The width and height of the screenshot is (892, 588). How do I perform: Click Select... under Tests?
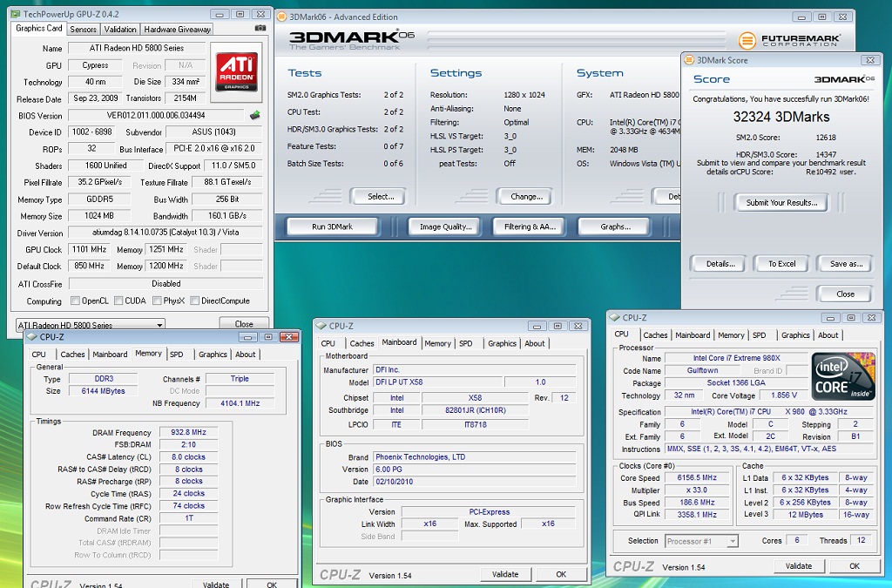pos(380,196)
